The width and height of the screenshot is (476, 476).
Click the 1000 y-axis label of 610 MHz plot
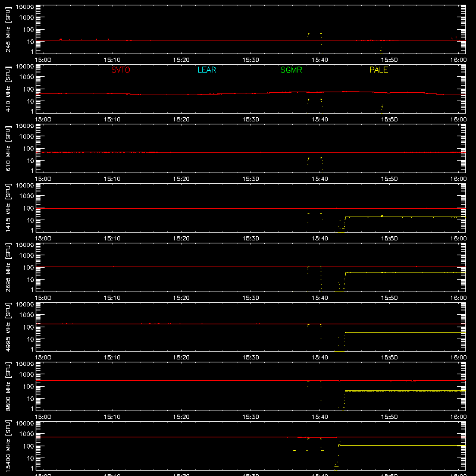tap(27, 137)
